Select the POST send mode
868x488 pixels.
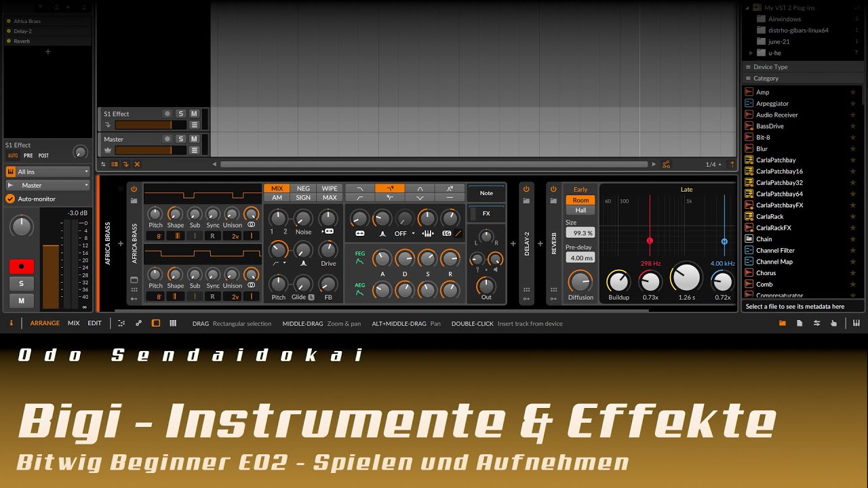click(43, 156)
